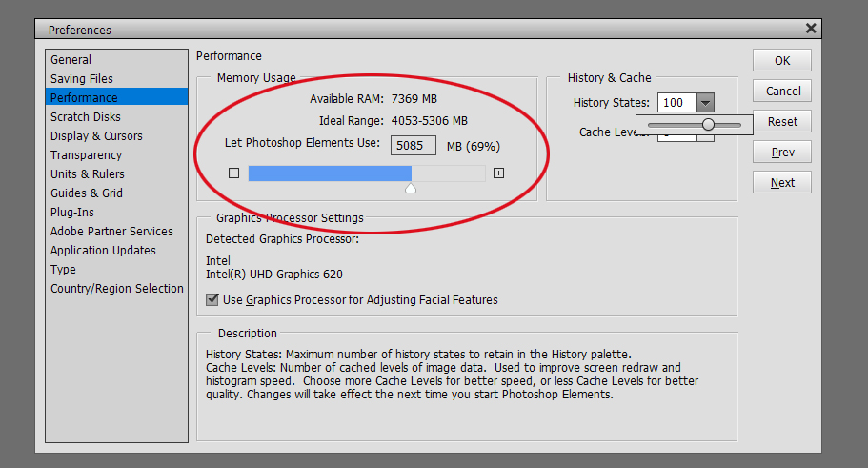The image size is (868, 468).
Task: Click the Cancel button
Action: (x=781, y=91)
